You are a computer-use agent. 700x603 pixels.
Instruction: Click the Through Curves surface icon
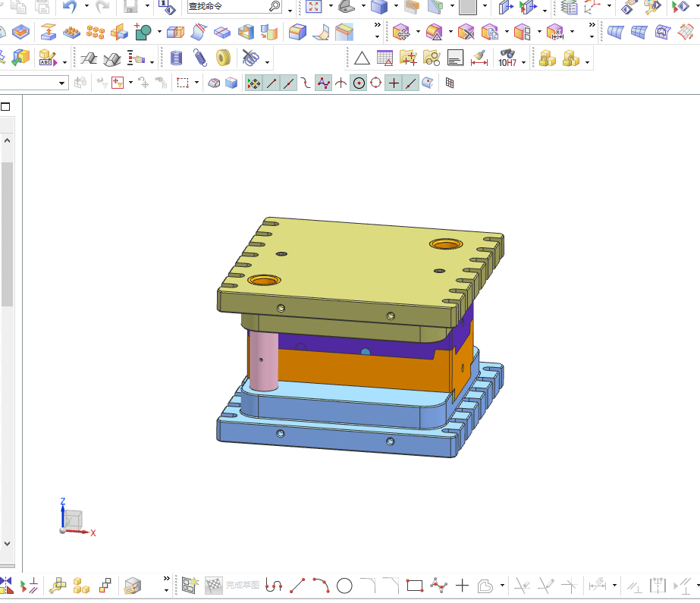[x=615, y=32]
